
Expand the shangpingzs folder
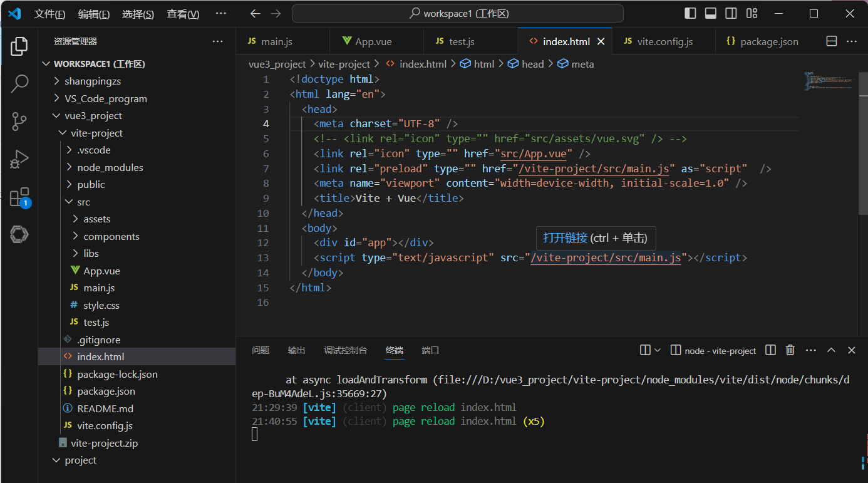point(137,81)
